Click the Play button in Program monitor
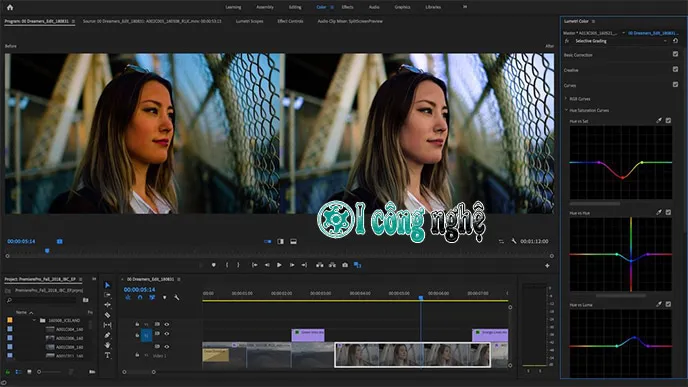The height and width of the screenshot is (387, 688). [279, 265]
